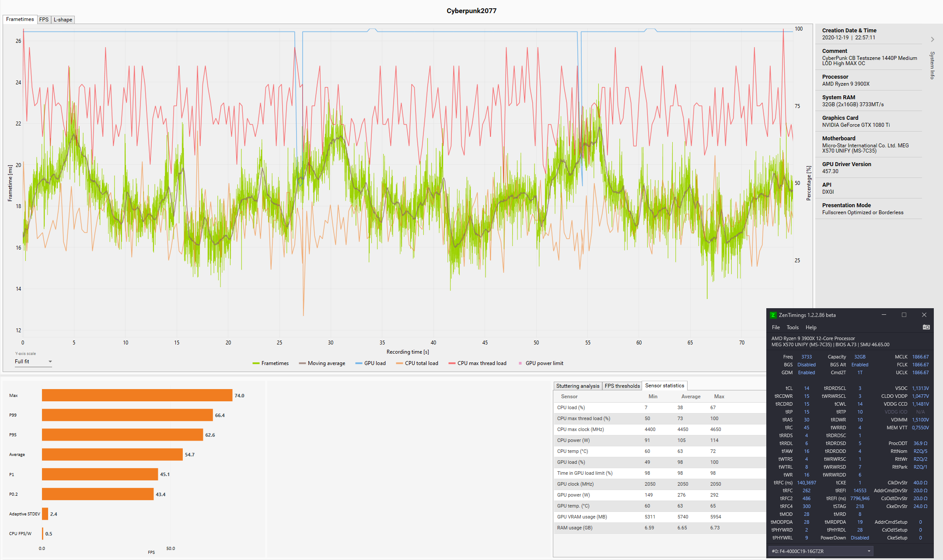Open the ZenTimings Tools menu
Screen dimensions: 943x560
click(x=792, y=327)
